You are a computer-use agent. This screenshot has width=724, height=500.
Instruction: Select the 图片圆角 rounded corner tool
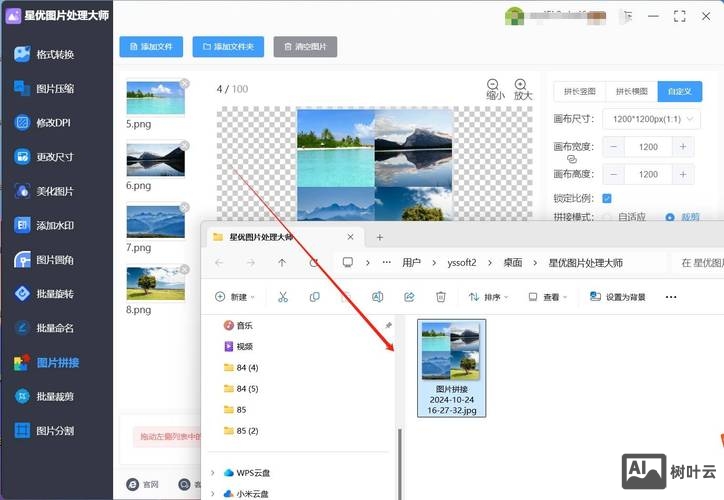(x=44, y=260)
